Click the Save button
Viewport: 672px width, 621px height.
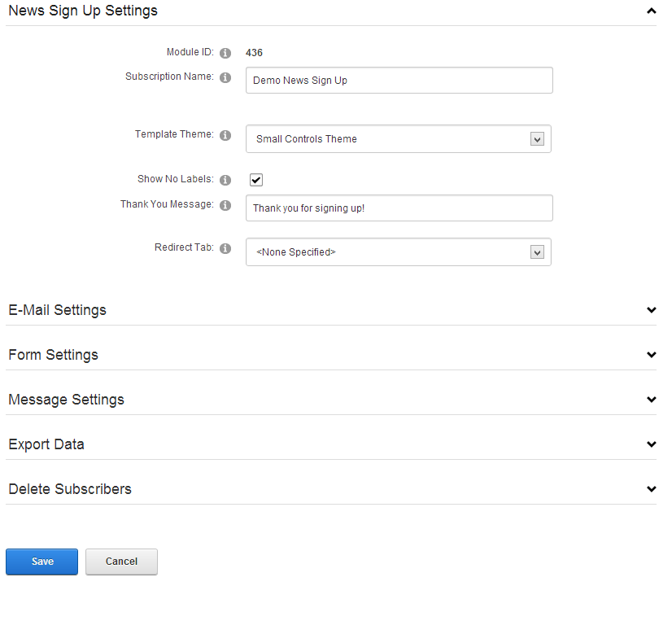42,562
